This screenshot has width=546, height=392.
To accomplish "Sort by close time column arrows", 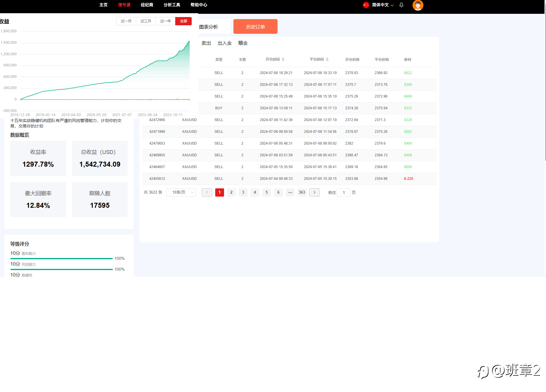I will [327, 59].
